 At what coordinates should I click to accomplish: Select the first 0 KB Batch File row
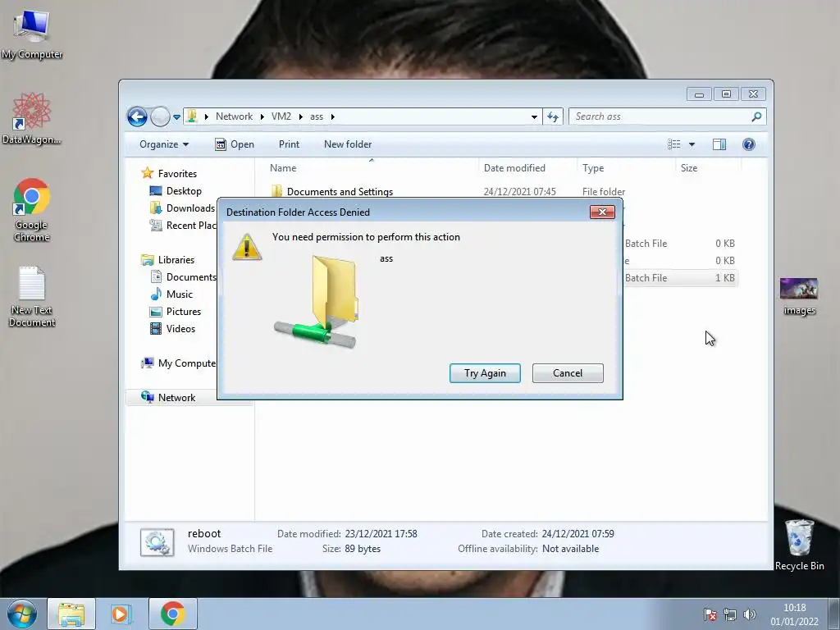point(680,243)
